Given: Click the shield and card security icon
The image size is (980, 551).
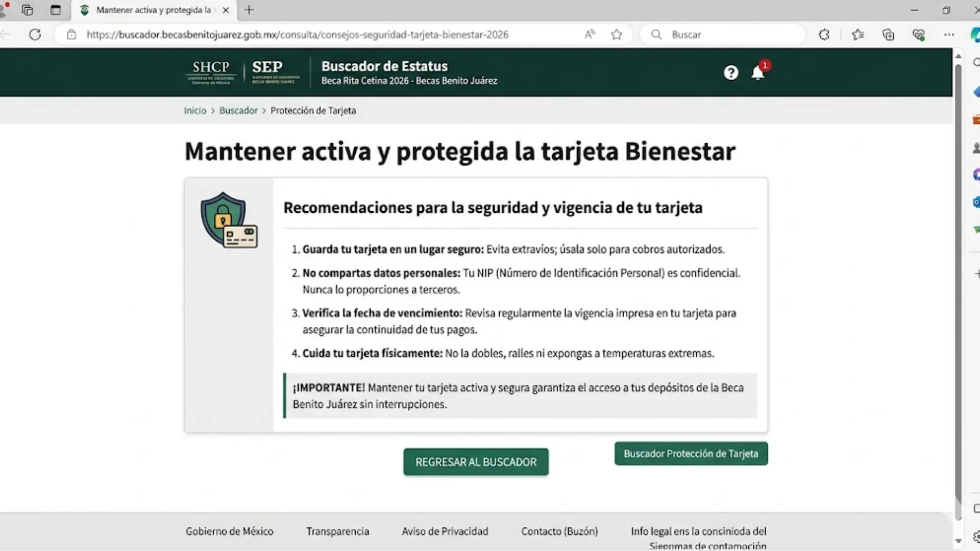Looking at the screenshot, I should [x=229, y=220].
